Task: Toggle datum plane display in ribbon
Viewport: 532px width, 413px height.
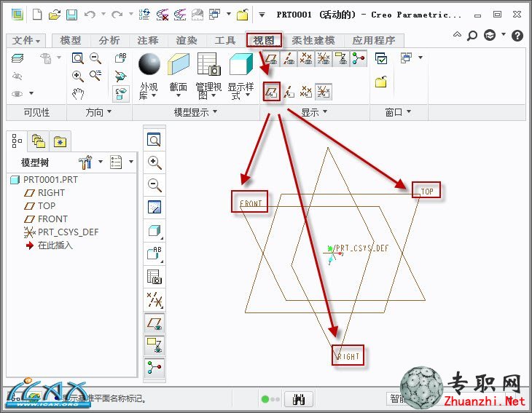Action: [271, 58]
